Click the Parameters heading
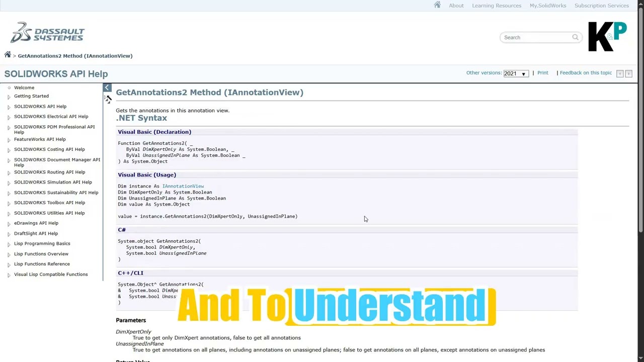 [131, 320]
